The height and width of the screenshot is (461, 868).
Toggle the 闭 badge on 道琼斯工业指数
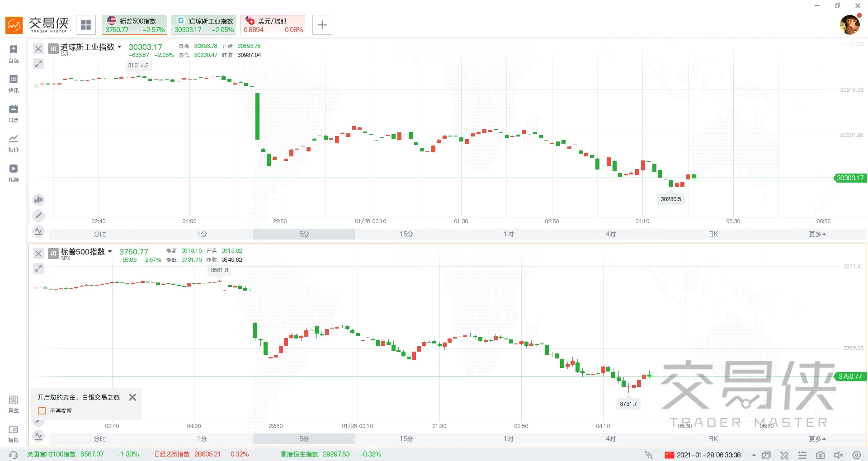tap(53, 48)
